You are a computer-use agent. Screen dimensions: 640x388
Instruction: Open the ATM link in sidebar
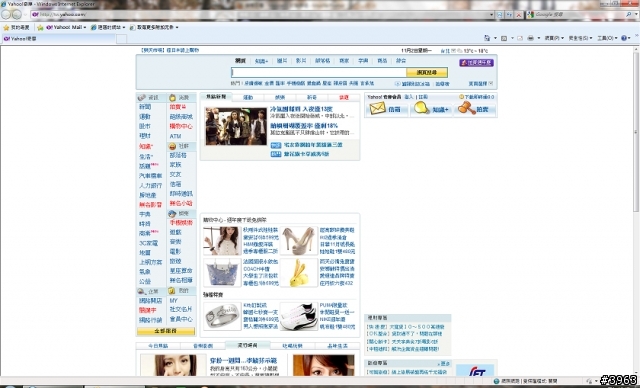point(175,136)
